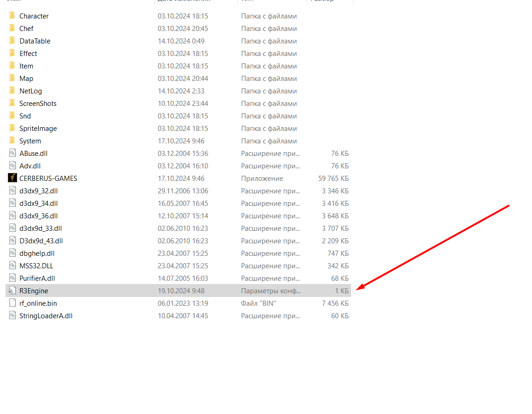Click the NetLog folder name

(31, 91)
